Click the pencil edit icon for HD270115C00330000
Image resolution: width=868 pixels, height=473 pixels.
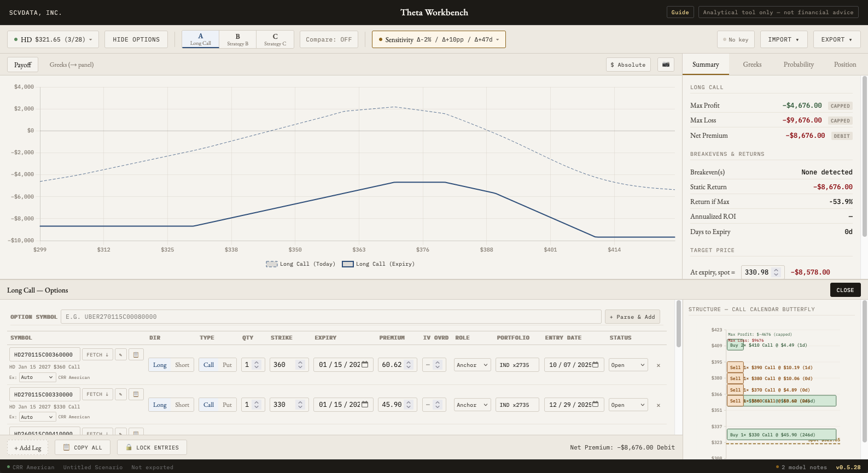tap(120, 394)
